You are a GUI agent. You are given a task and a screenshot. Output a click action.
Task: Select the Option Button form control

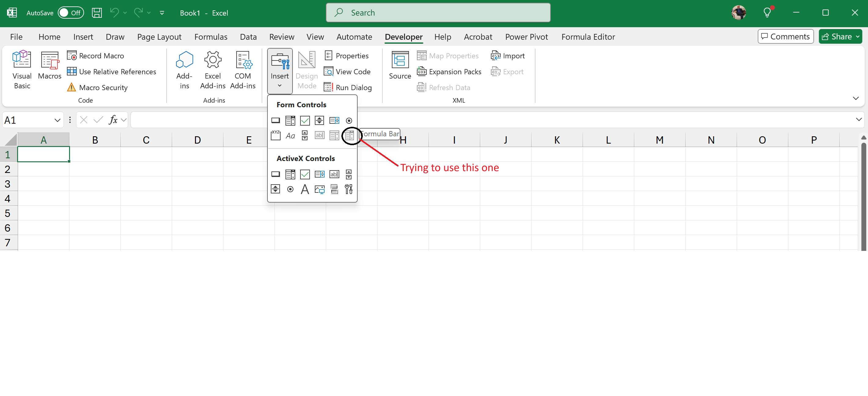[x=349, y=120]
